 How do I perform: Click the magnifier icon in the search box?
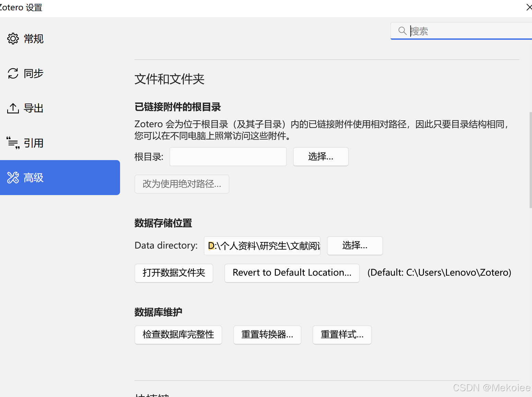[402, 31]
